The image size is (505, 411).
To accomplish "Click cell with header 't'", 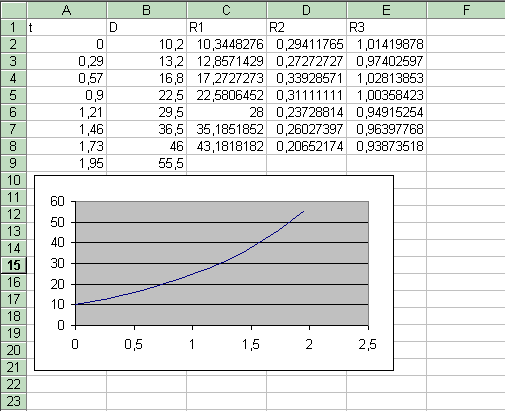I will (x=67, y=27).
